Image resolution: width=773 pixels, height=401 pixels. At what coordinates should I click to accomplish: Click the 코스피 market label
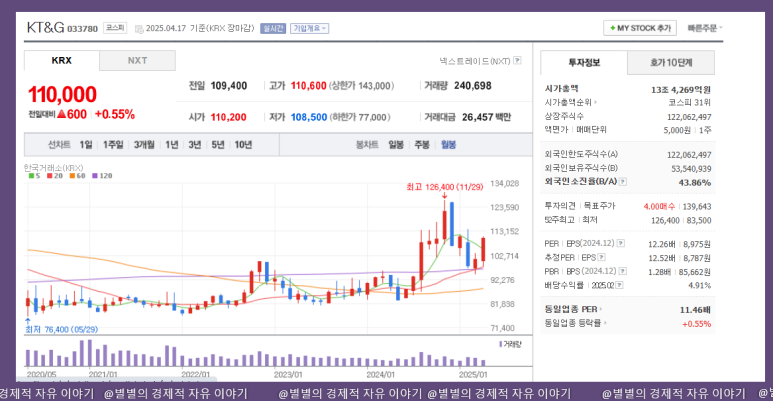coord(115,28)
